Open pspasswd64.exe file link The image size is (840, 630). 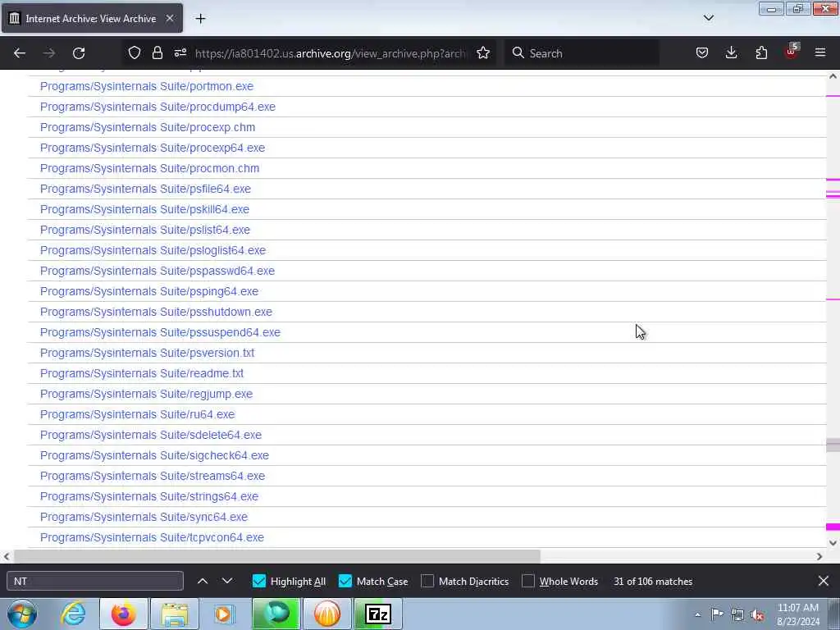[157, 271]
